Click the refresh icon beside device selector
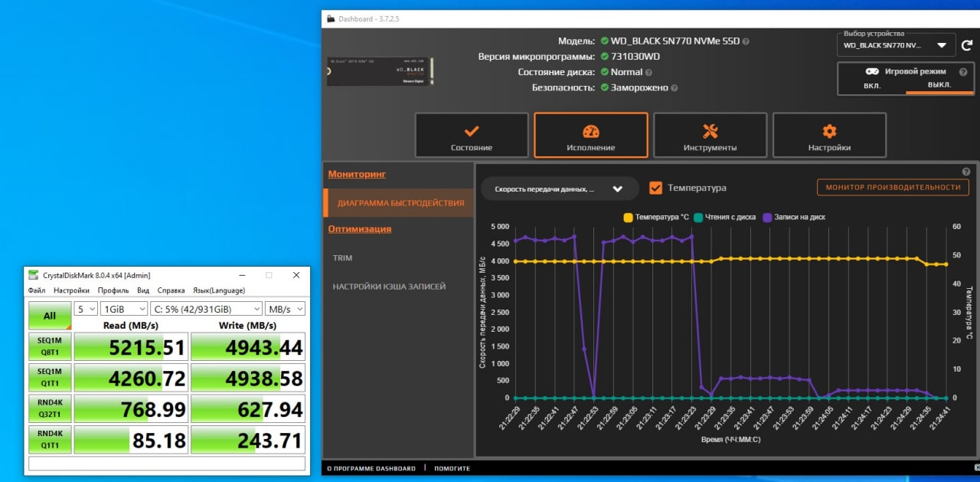The width and height of the screenshot is (980, 482). coord(967,45)
